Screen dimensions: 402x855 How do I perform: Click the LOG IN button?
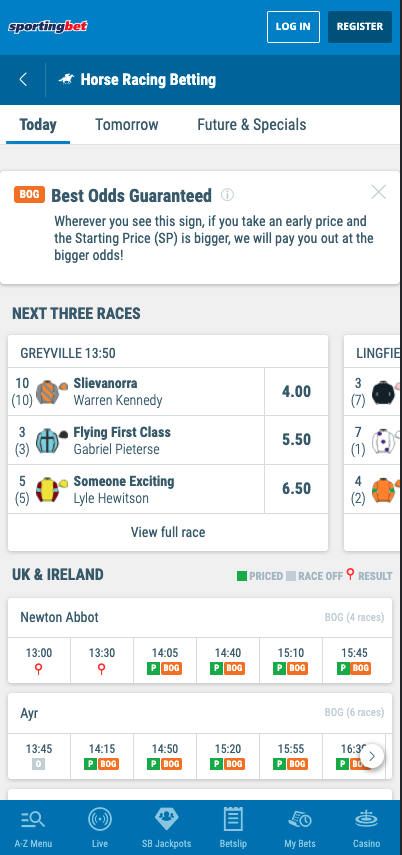point(293,26)
